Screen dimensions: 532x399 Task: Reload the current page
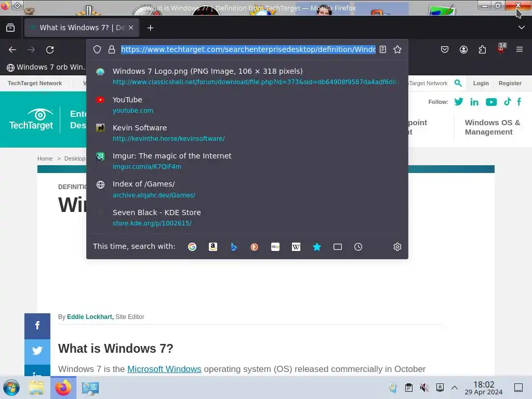[50, 50]
